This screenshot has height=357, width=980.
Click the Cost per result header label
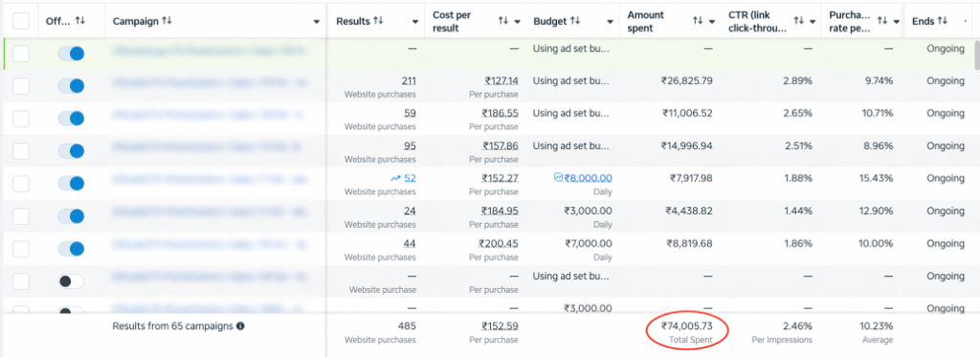(453, 21)
